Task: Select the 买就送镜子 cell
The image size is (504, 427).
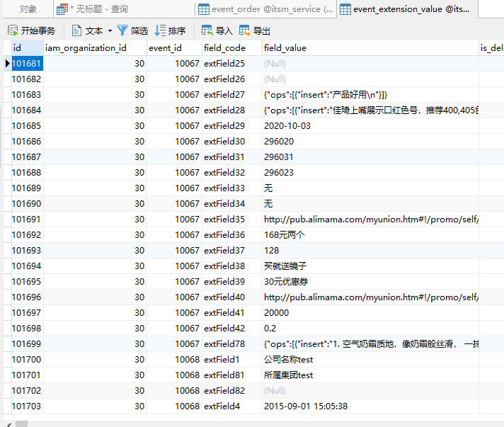Action: click(x=370, y=266)
